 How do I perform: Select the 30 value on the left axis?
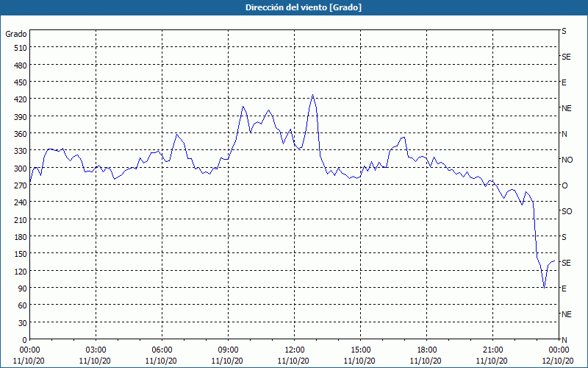point(23,323)
